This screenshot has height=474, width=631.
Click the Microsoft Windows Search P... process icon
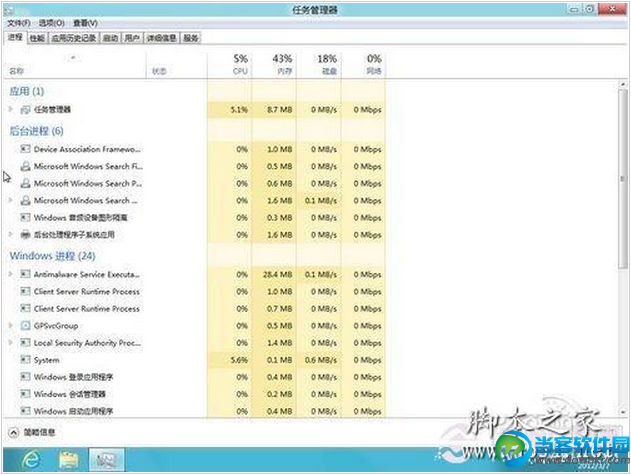click(x=25, y=183)
